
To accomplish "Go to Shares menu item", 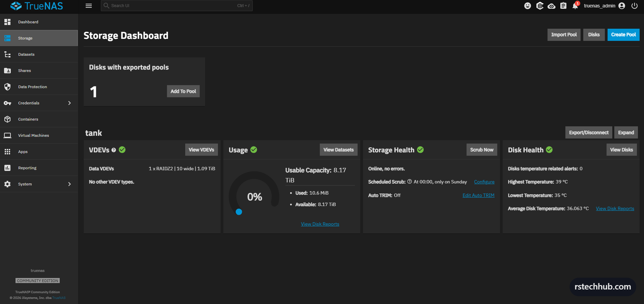I will pyautogui.click(x=39, y=71).
